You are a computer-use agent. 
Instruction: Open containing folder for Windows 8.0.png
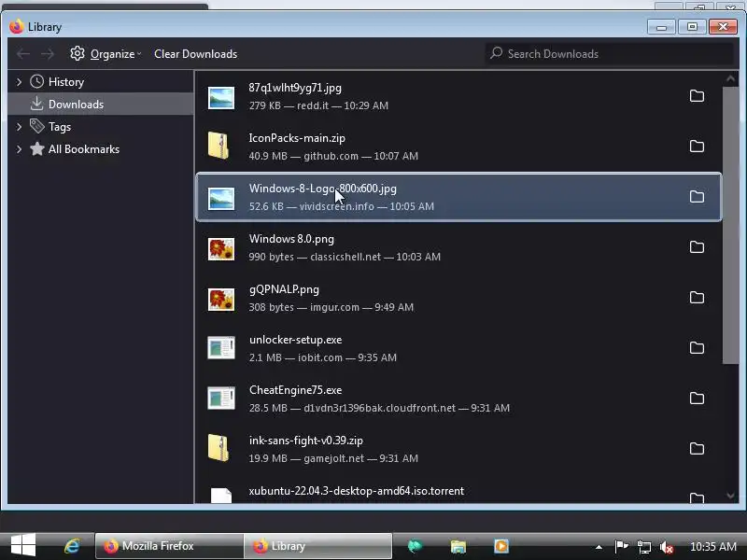(x=697, y=247)
